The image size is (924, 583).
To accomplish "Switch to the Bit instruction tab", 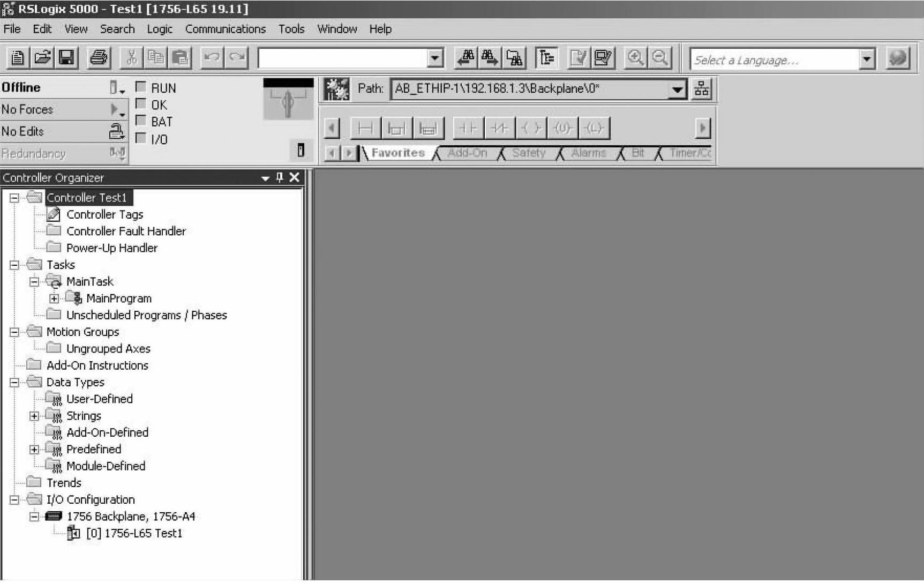I will (637, 153).
